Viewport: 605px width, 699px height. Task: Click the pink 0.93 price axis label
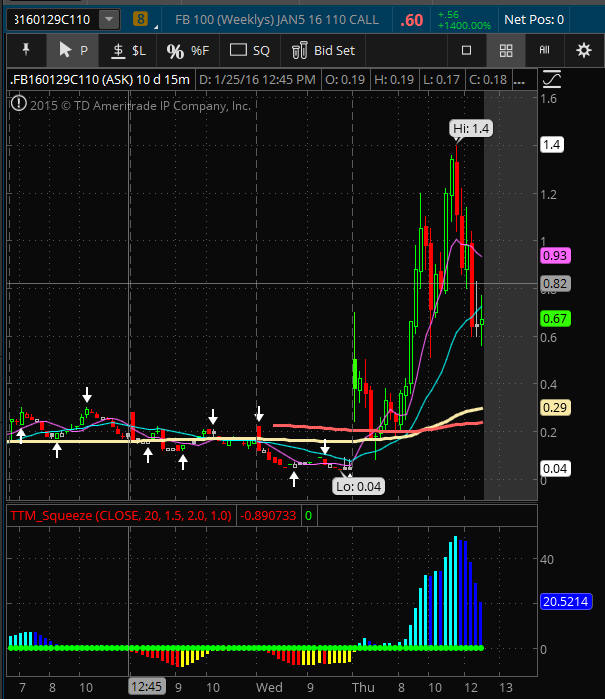click(555, 256)
